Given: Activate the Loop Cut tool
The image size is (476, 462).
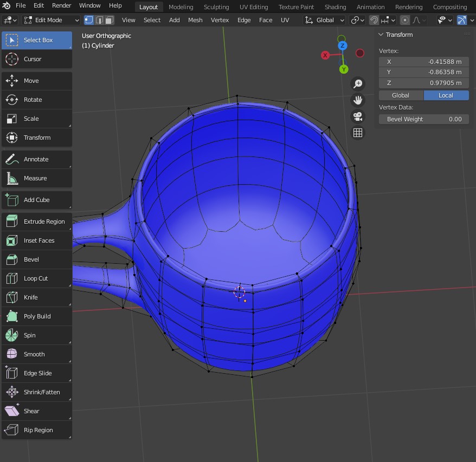Looking at the screenshot, I should click(x=36, y=278).
